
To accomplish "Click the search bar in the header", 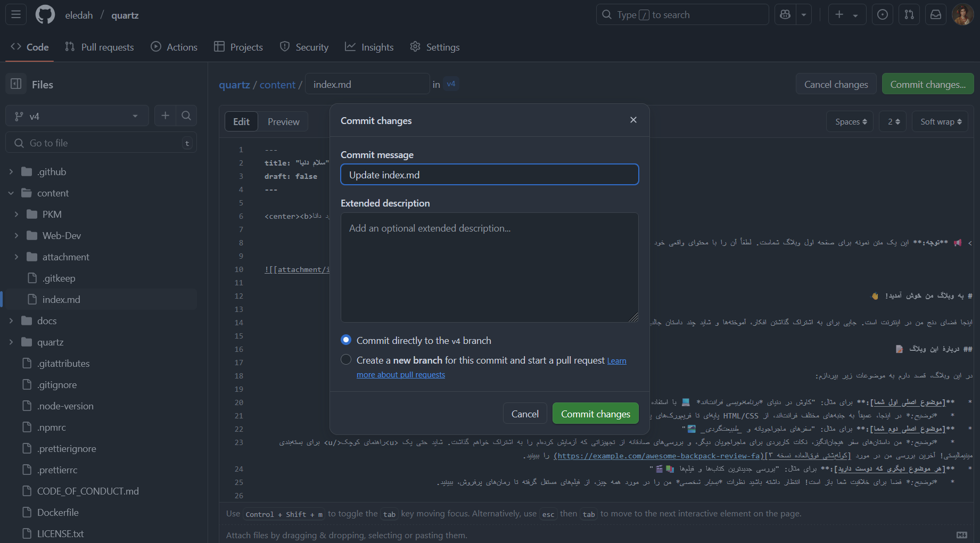I will pyautogui.click(x=682, y=14).
